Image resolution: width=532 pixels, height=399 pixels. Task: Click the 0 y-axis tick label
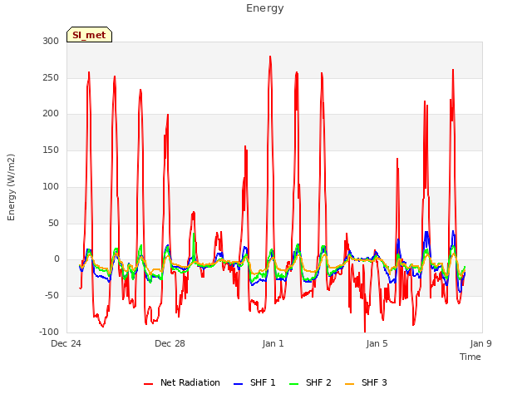click(57, 259)
